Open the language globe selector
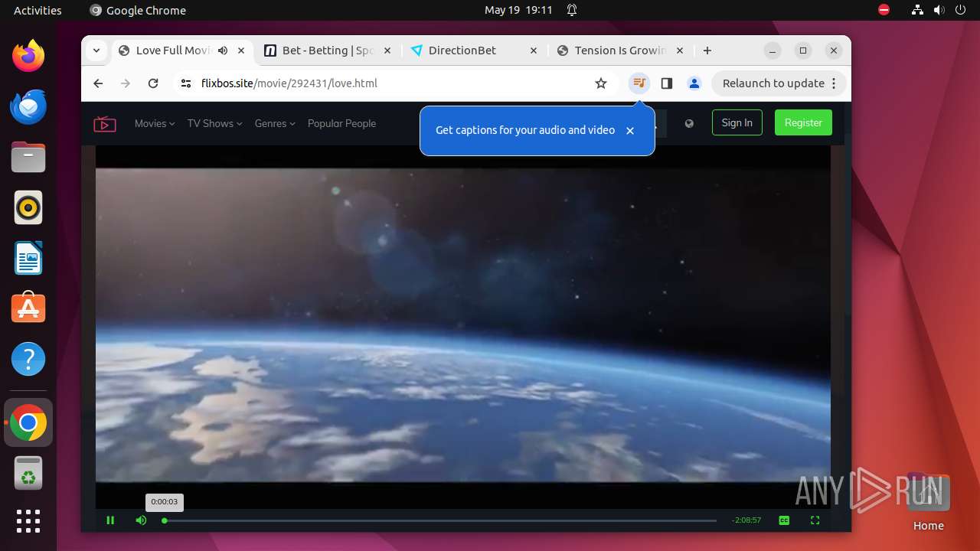 tap(689, 123)
